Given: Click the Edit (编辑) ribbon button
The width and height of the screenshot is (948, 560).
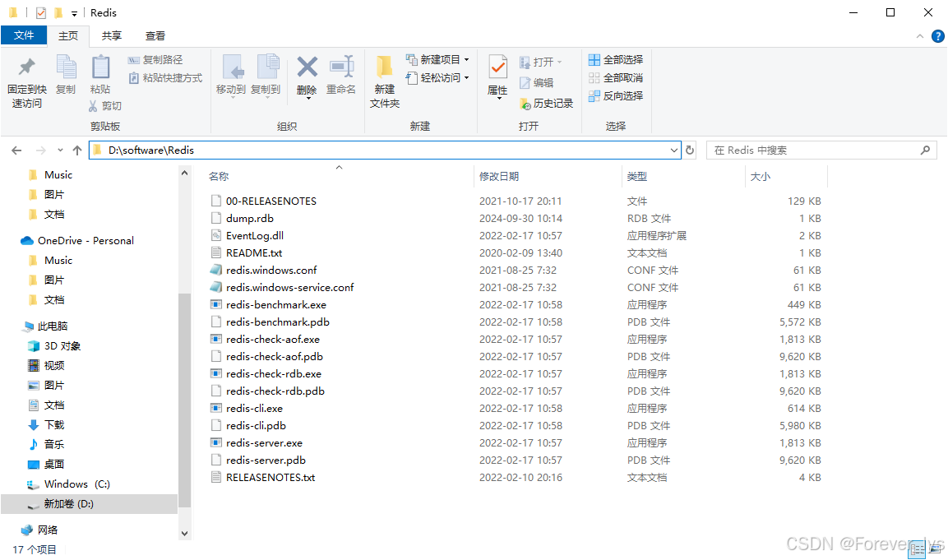Looking at the screenshot, I should 537,83.
